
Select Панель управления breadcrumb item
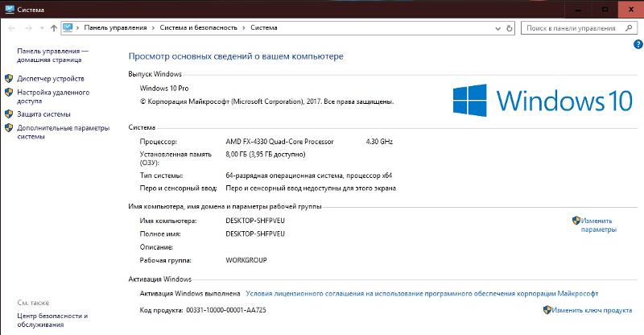[115, 27]
